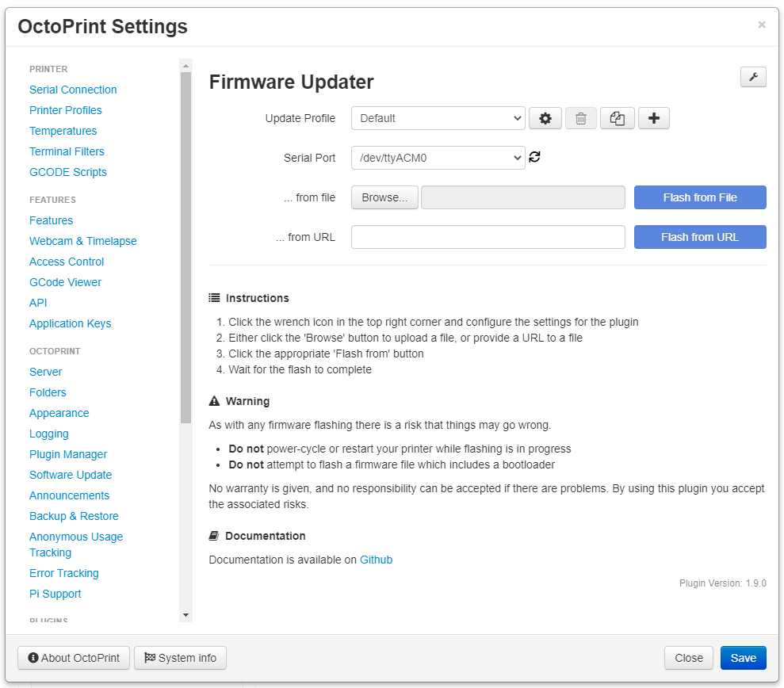The image size is (784, 688).
Task: Open the Software Update section
Action: click(x=70, y=475)
